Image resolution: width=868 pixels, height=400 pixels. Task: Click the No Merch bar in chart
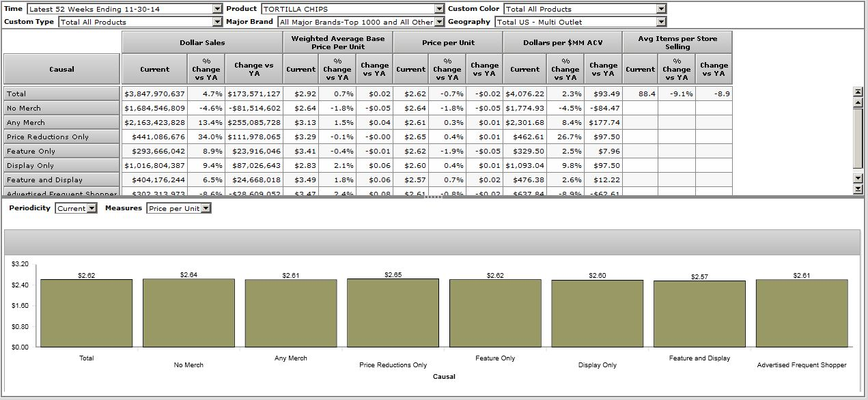188,313
